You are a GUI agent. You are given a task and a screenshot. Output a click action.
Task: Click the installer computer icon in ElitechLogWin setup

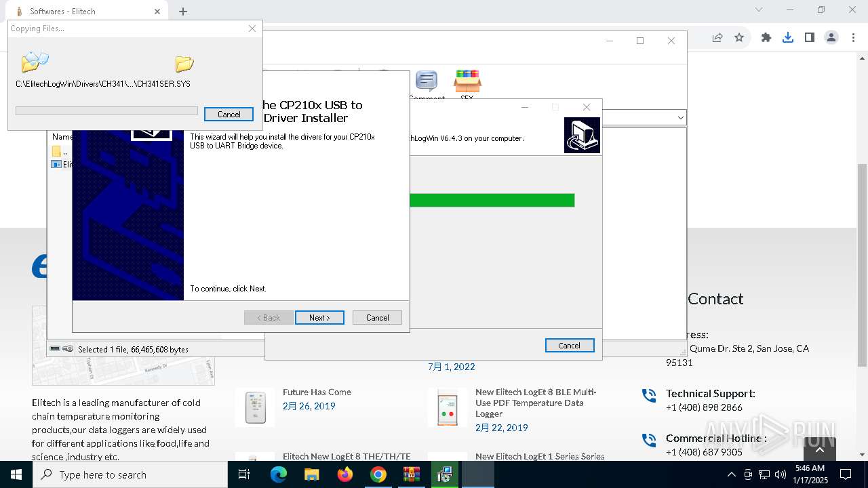coord(582,135)
